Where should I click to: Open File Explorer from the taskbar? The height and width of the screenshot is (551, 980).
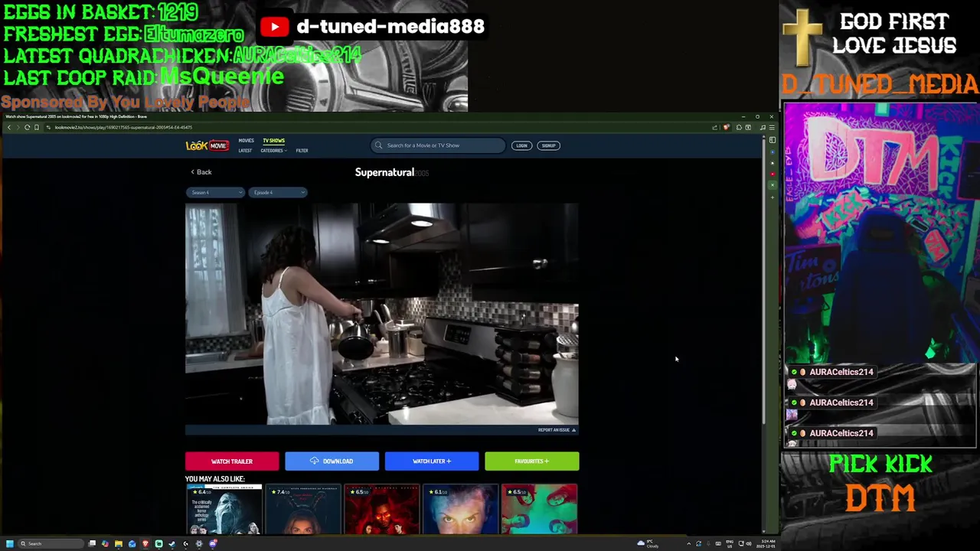point(119,543)
